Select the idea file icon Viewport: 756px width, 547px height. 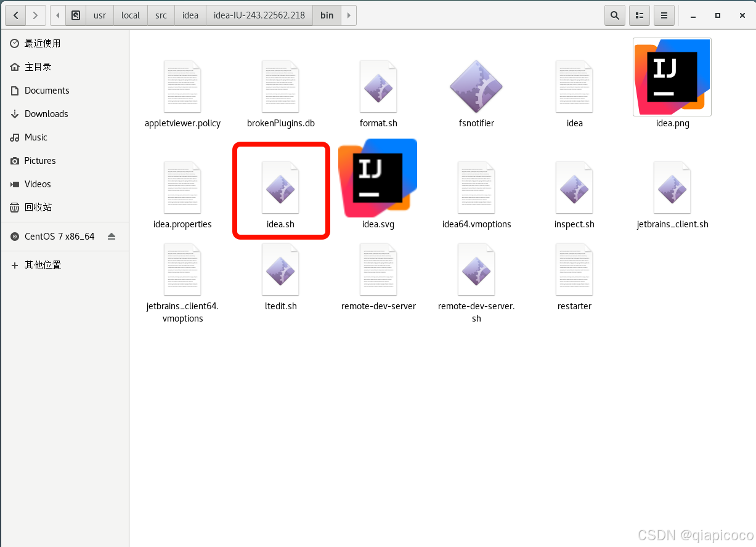click(x=574, y=86)
